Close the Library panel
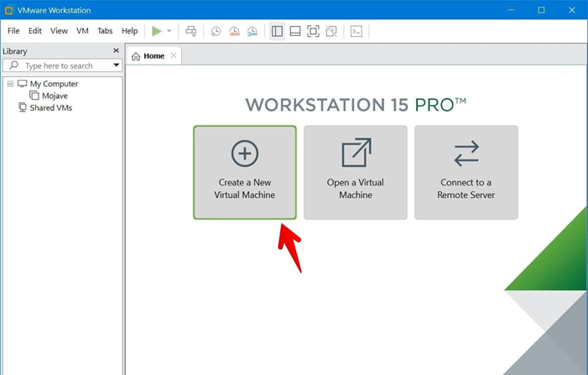 click(x=117, y=50)
